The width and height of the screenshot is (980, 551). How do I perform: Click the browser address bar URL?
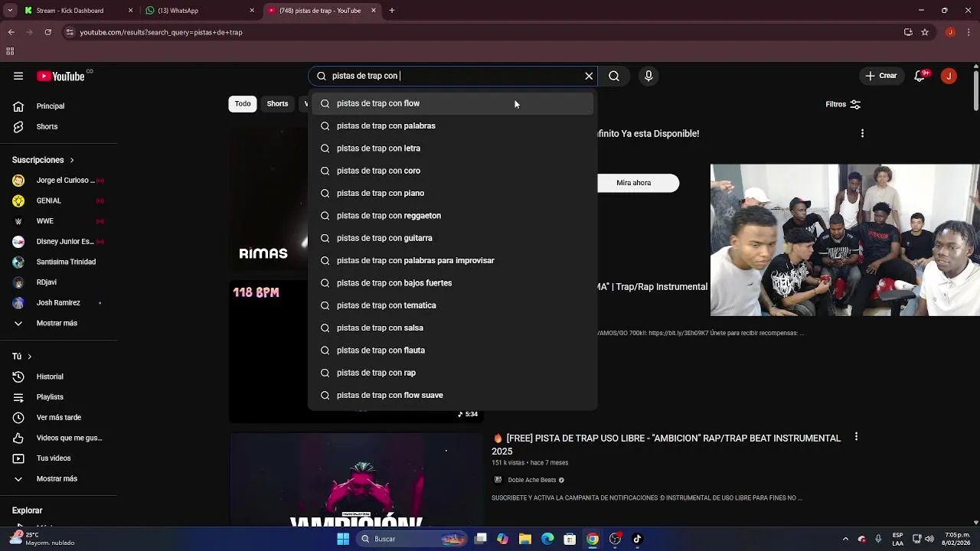(161, 32)
